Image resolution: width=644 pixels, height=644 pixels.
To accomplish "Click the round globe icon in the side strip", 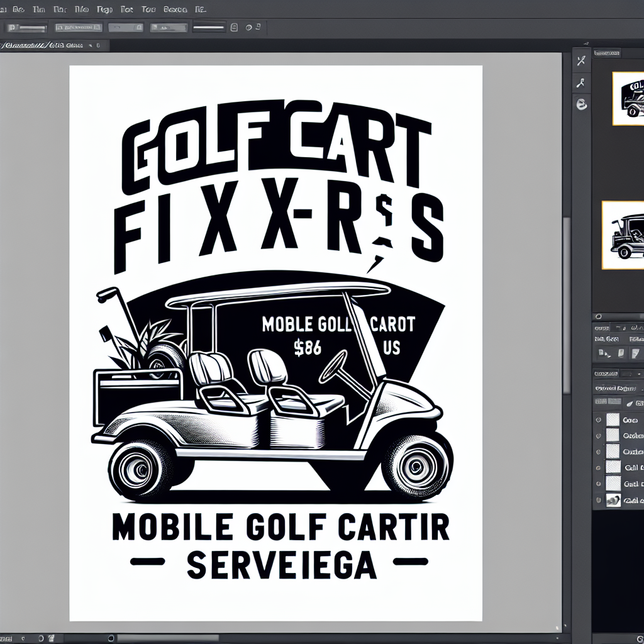I will click(581, 104).
